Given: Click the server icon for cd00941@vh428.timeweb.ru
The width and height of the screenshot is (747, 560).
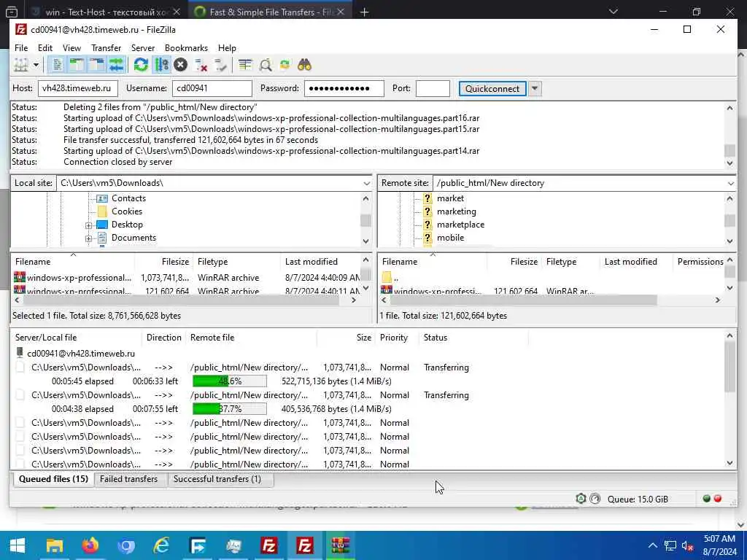Looking at the screenshot, I should [20, 353].
